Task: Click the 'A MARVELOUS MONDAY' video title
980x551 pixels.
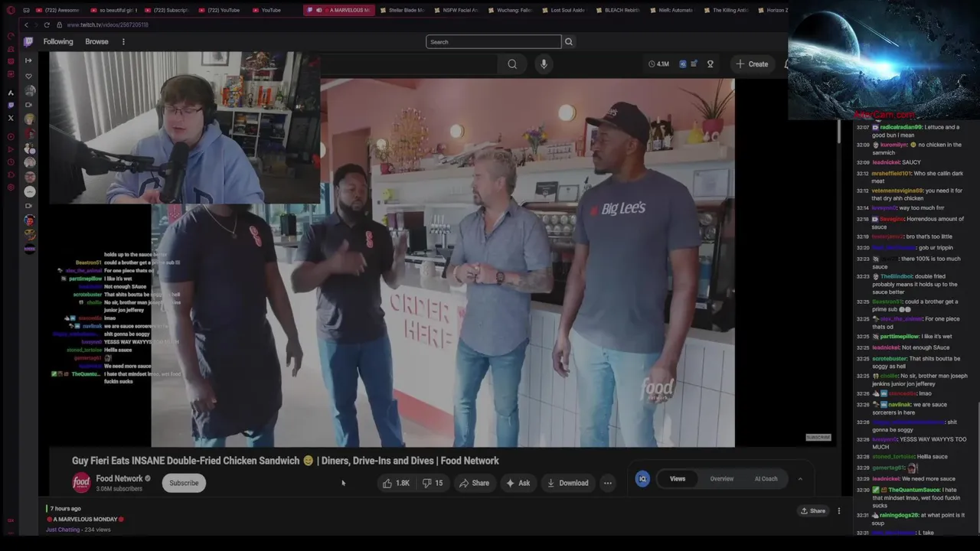Action: [85, 519]
